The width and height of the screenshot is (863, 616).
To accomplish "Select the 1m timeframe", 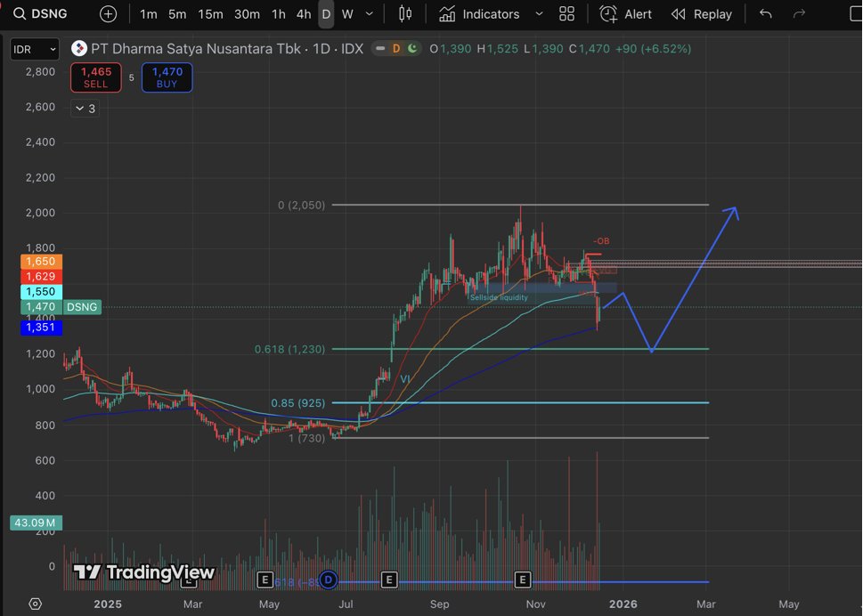I will coord(148,13).
